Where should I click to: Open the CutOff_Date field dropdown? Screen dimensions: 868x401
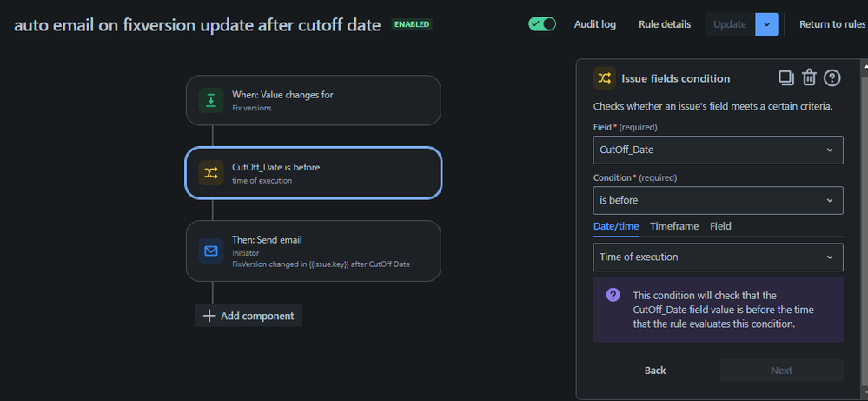click(718, 150)
